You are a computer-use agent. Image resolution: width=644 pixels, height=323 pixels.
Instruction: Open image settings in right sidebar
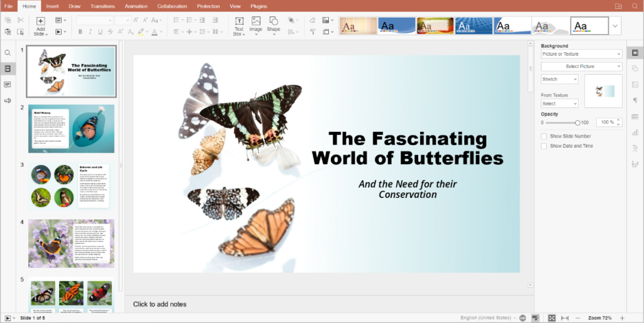coord(635,84)
